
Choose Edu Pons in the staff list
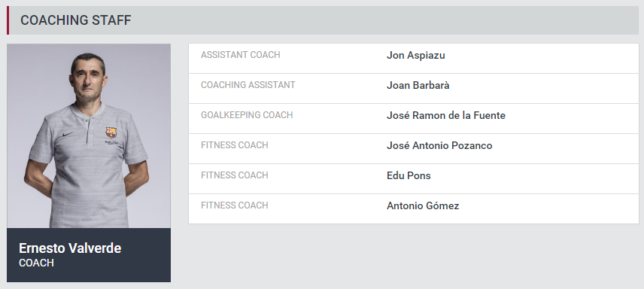[409, 175]
